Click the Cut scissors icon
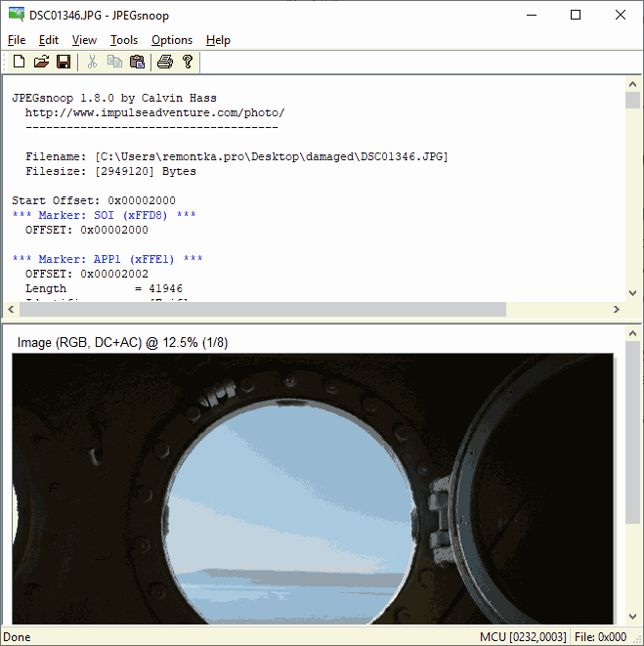Image resolution: width=644 pixels, height=646 pixels. tap(92, 63)
